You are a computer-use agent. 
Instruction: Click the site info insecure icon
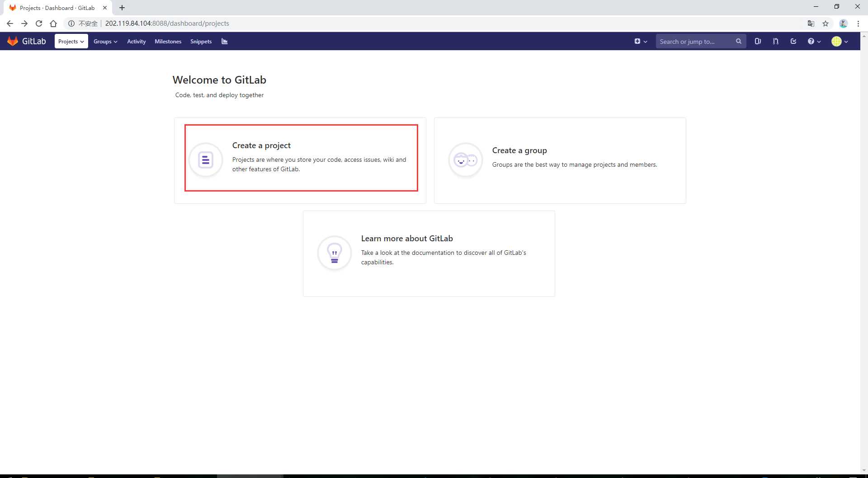click(x=71, y=23)
